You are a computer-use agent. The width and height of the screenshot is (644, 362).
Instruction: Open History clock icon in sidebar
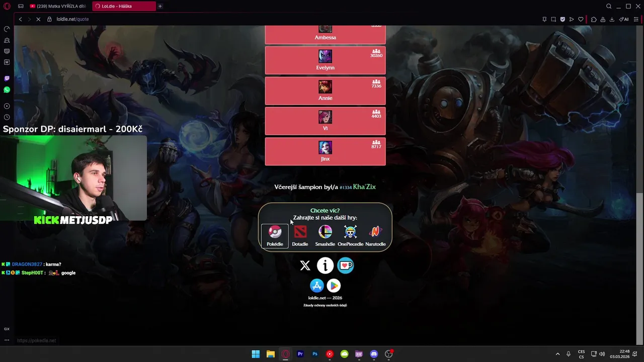pyautogui.click(x=7, y=117)
